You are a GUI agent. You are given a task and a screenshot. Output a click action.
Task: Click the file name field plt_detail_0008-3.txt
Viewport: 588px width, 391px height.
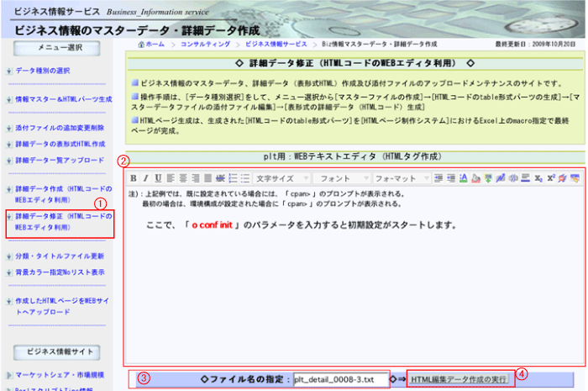[x=340, y=380]
